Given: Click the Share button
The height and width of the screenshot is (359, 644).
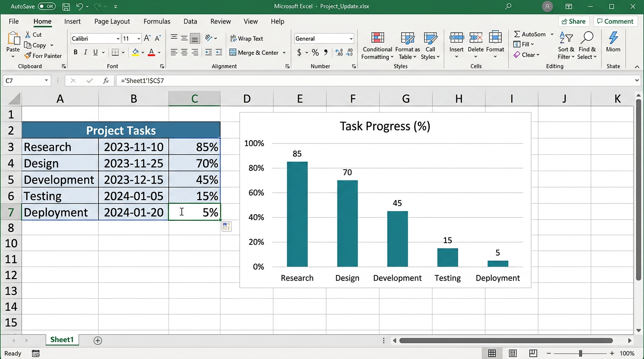Looking at the screenshot, I should coord(573,22).
